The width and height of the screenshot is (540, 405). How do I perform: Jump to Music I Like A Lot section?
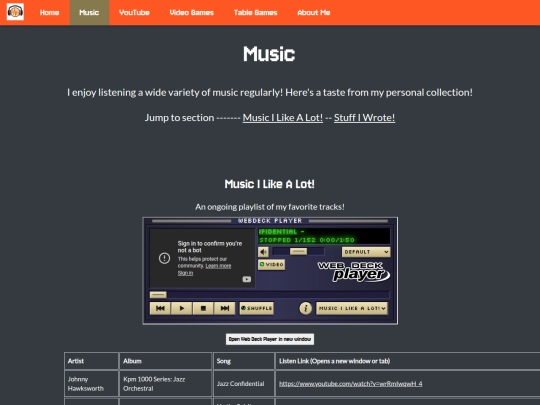tap(283, 118)
